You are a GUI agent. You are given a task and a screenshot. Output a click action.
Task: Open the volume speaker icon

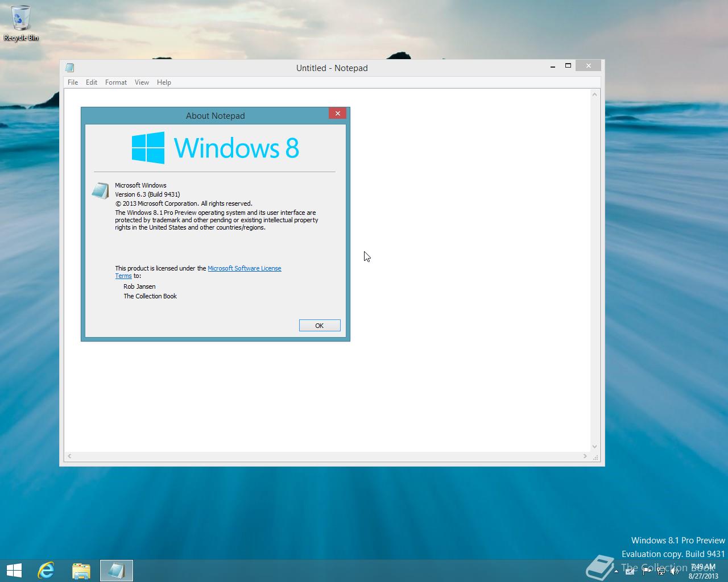coord(675,571)
